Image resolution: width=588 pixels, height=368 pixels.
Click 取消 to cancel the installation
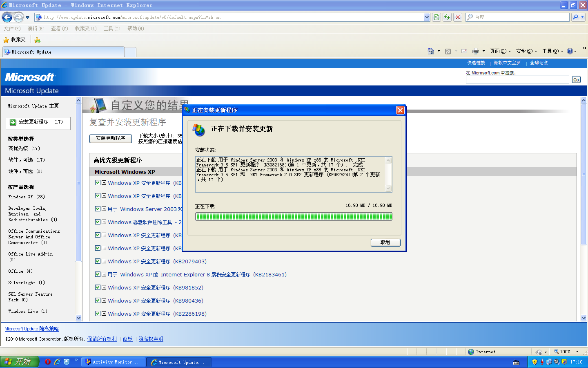tap(385, 242)
